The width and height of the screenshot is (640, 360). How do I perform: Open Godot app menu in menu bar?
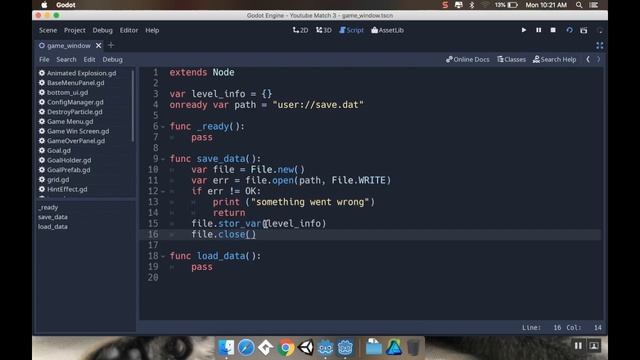66,5
